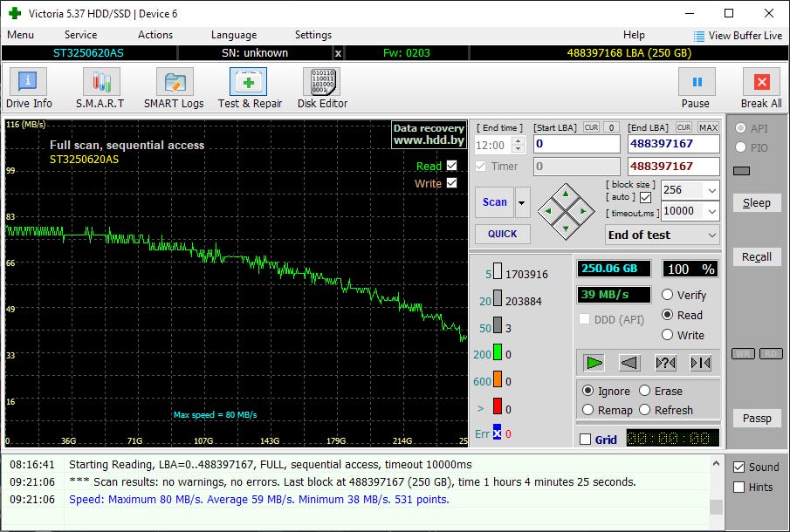Click the Passp button
790x532 pixels.
757,418
